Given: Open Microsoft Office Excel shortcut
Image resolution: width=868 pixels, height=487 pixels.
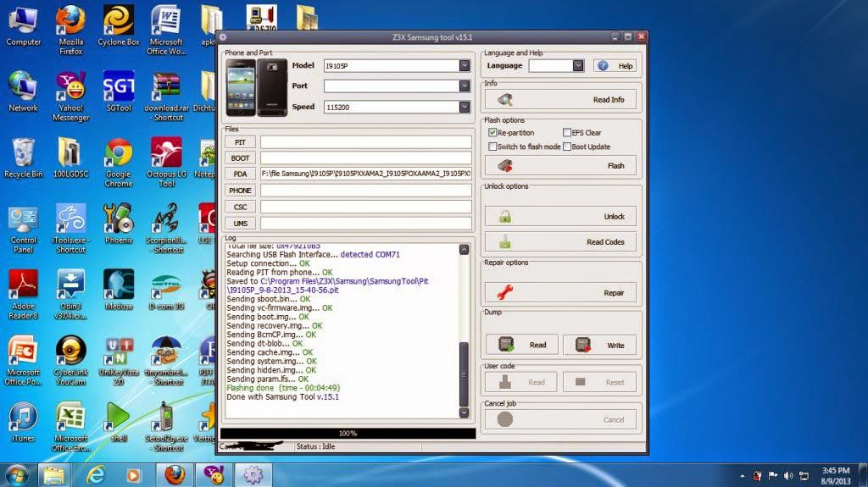Looking at the screenshot, I should pyautogui.click(x=71, y=426).
